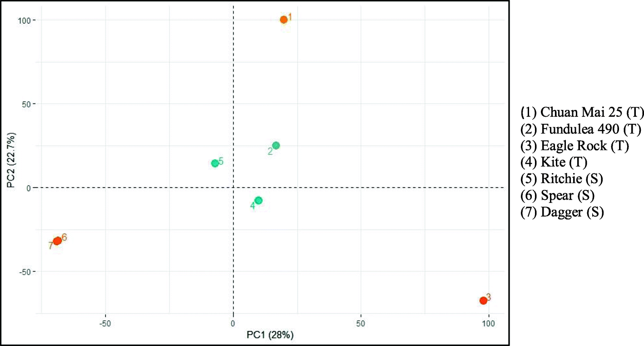Select legend entry (7) Dagger (S)
Image resolution: width=644 pixels, height=346 pixels.
tap(562, 212)
